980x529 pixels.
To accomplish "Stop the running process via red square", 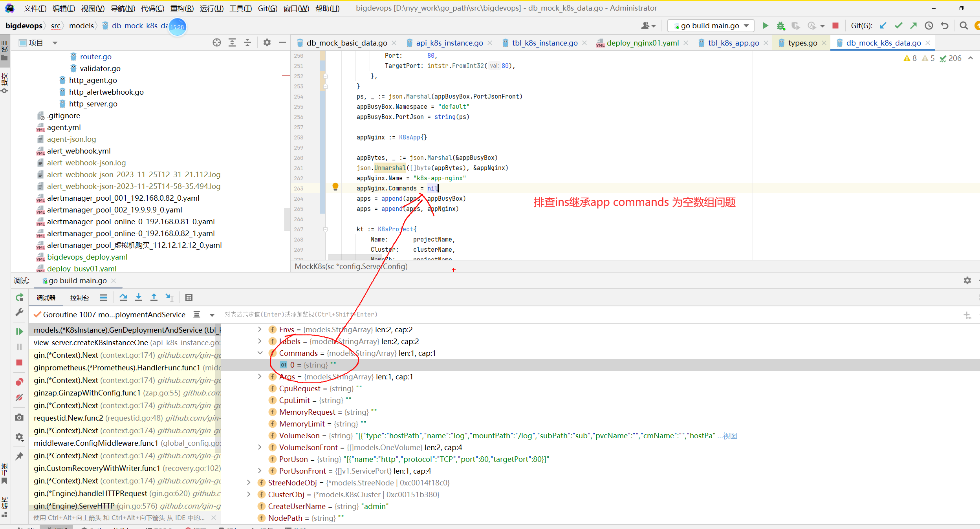I will (x=835, y=26).
